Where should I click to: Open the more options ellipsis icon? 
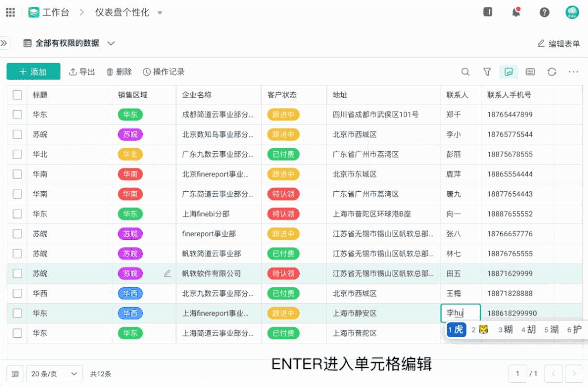(x=573, y=71)
